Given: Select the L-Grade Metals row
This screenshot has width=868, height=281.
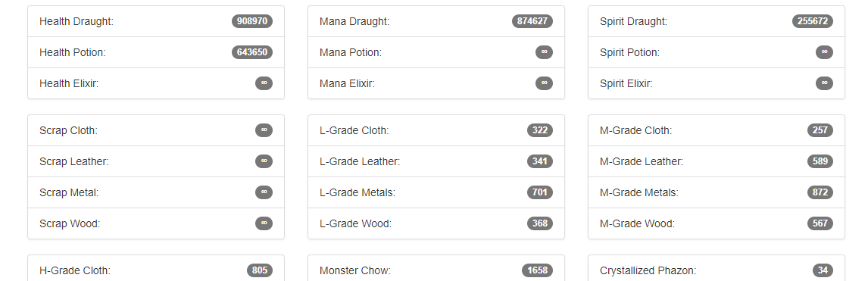Looking at the screenshot, I should click(436, 192).
